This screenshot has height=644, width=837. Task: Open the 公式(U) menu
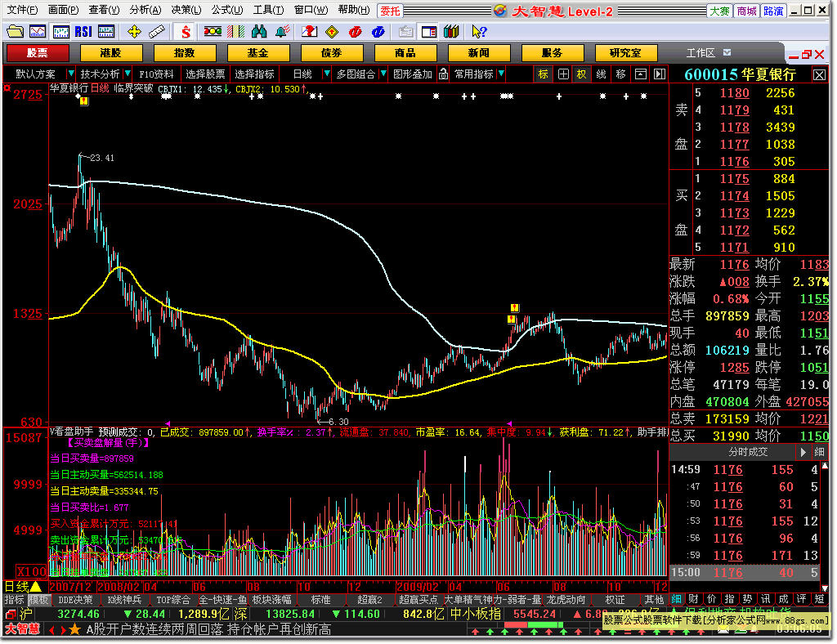click(227, 10)
